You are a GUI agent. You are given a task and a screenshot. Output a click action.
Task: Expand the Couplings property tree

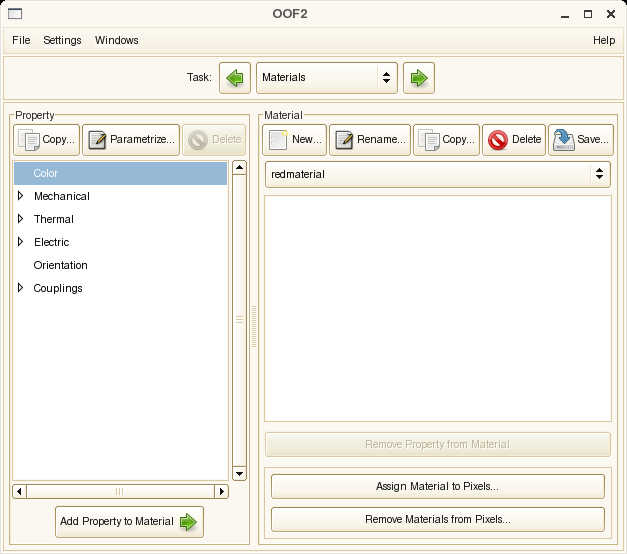(20, 288)
